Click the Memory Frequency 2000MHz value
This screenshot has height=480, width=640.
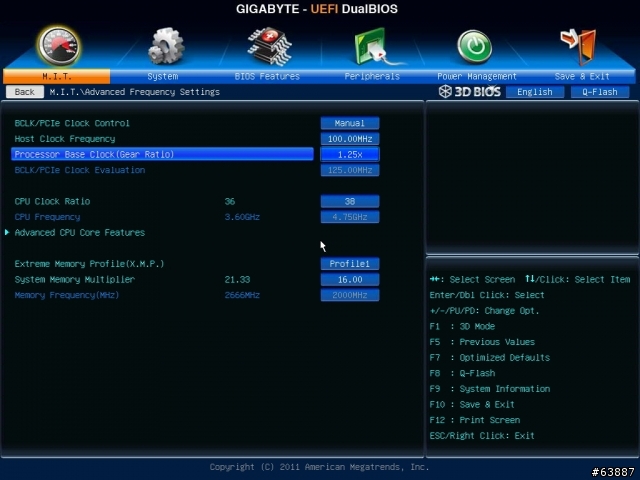click(x=350, y=295)
